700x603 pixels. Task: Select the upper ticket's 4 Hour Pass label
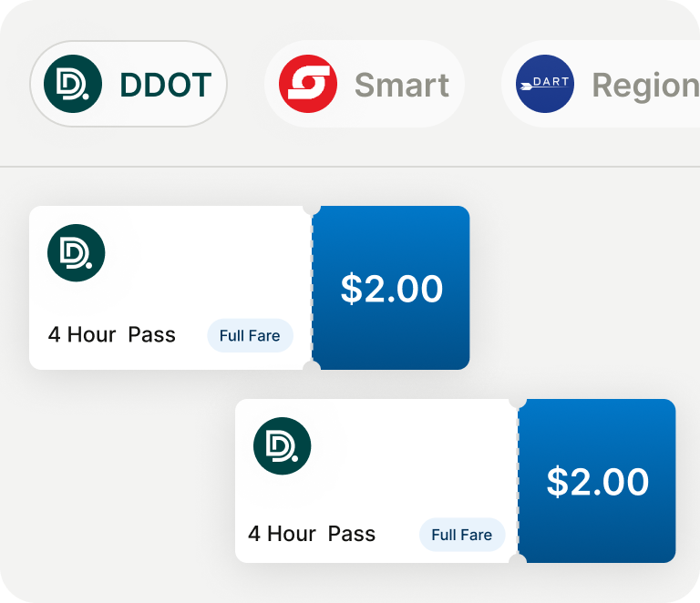pyautogui.click(x=111, y=334)
